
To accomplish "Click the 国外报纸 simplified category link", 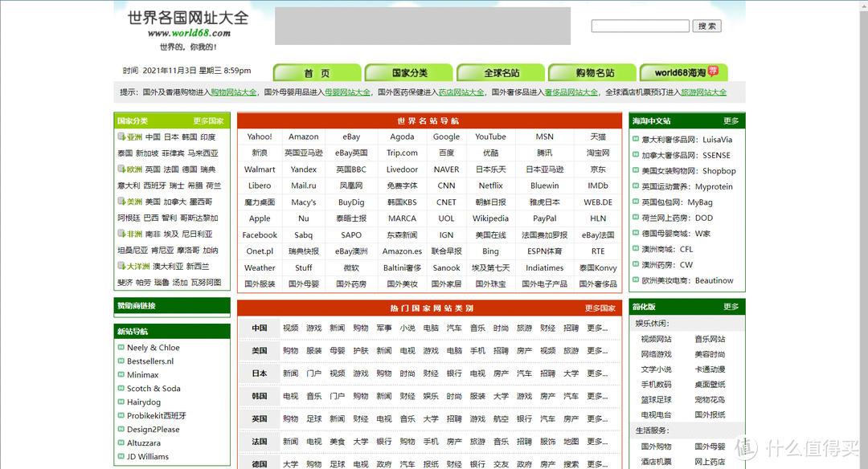I will [x=710, y=414].
